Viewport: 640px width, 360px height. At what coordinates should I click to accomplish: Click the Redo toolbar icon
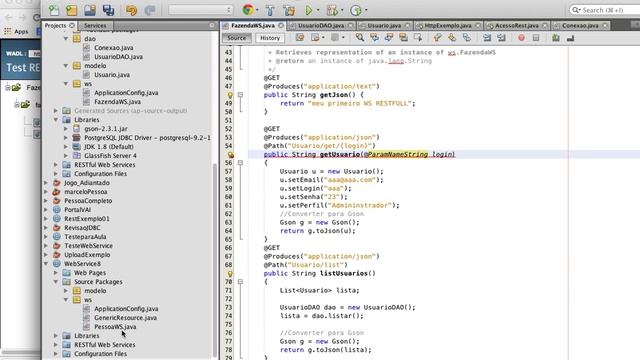click(150, 10)
